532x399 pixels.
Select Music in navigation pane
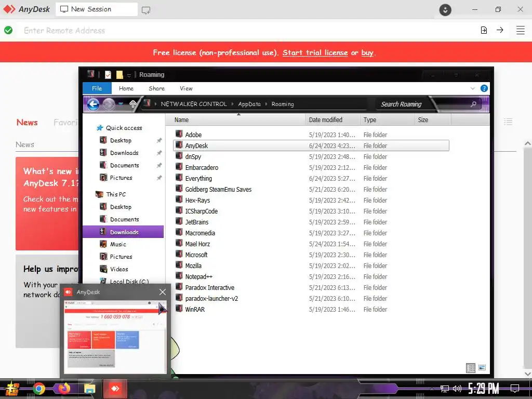pos(113,244)
